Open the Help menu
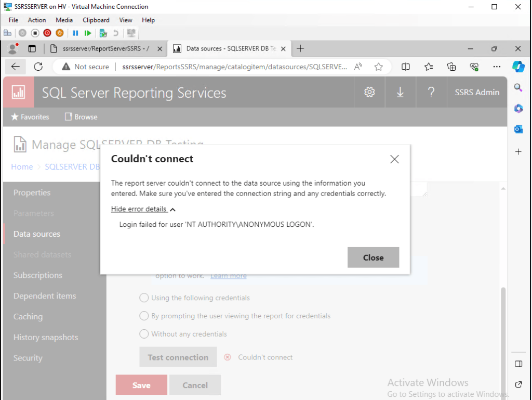The image size is (532, 400). pyautogui.click(x=148, y=20)
